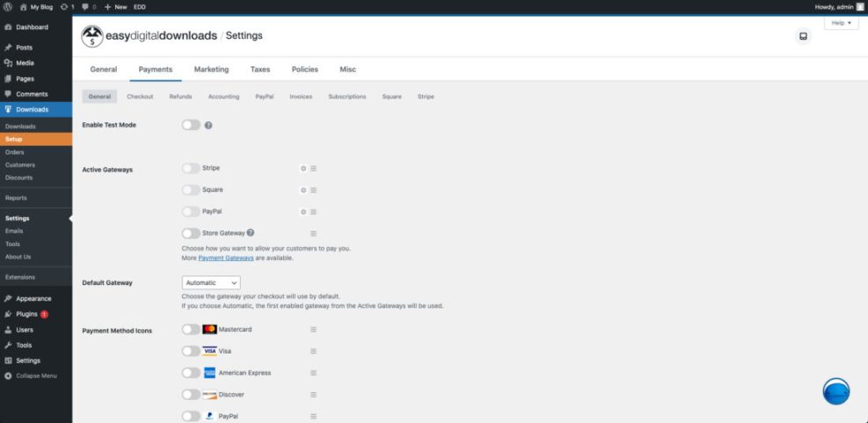Click the American Express reorder handle

(x=313, y=373)
